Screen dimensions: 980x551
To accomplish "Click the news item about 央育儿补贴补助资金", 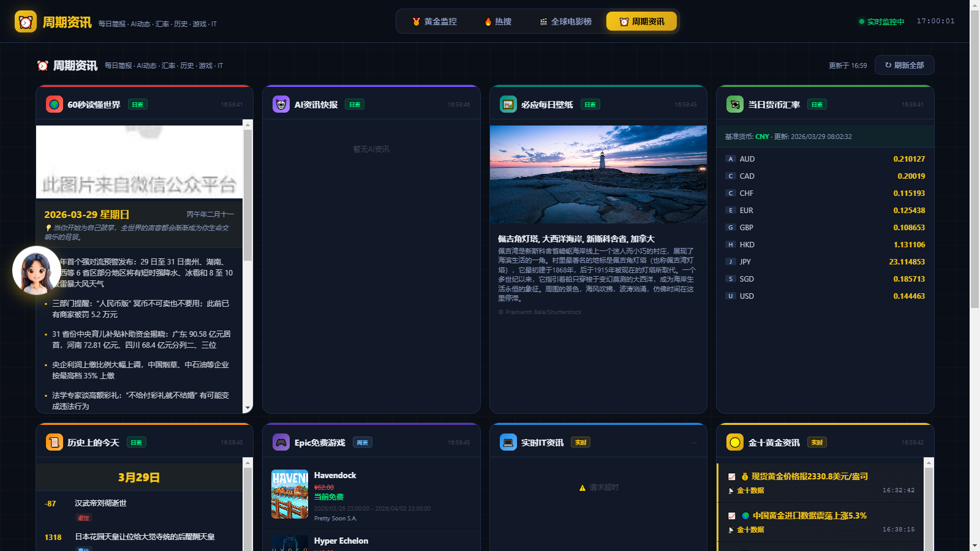I will (x=140, y=340).
